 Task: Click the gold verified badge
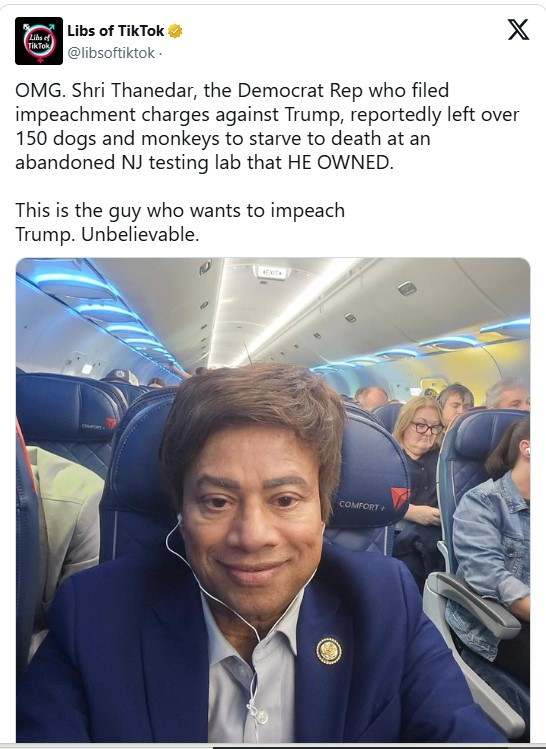coord(175,32)
